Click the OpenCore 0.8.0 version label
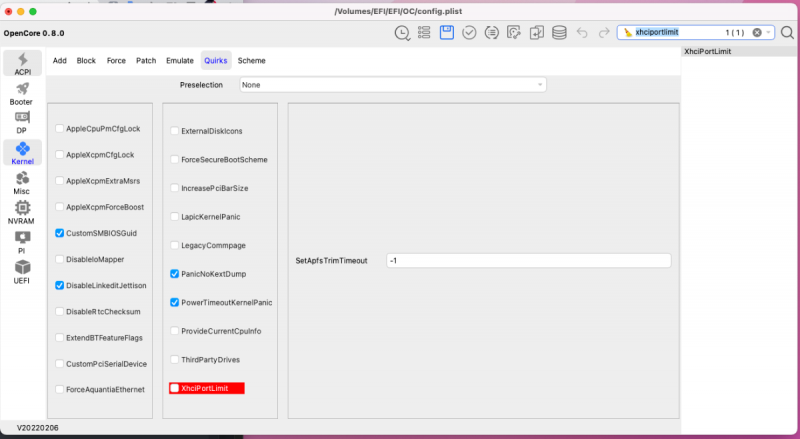 point(34,33)
